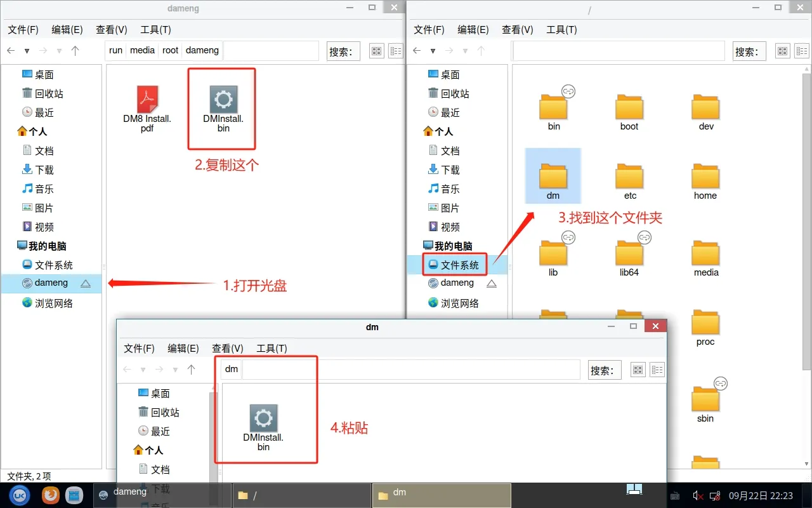Switch to list view in dm window
812x508 pixels.
(657, 370)
